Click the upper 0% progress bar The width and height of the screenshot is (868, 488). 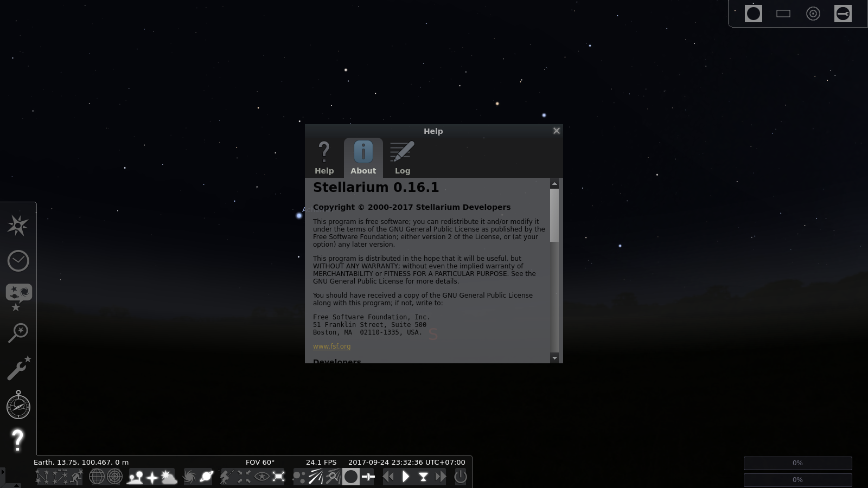click(797, 463)
